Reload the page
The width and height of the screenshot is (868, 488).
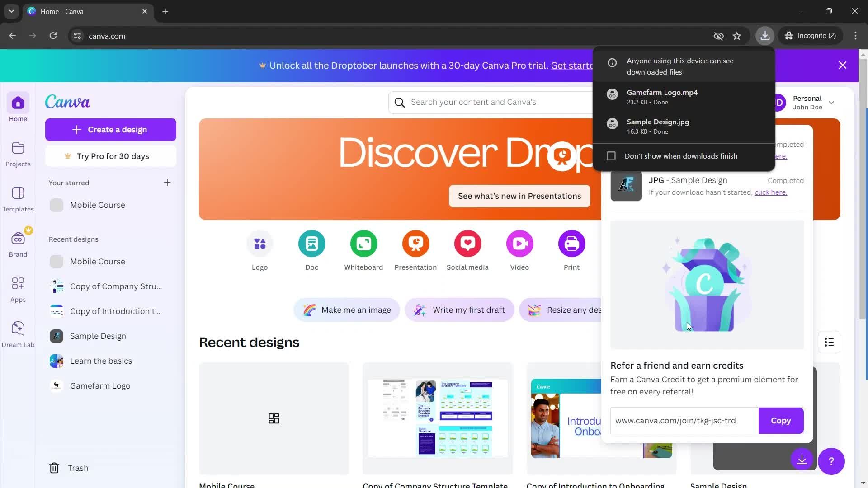(53, 36)
